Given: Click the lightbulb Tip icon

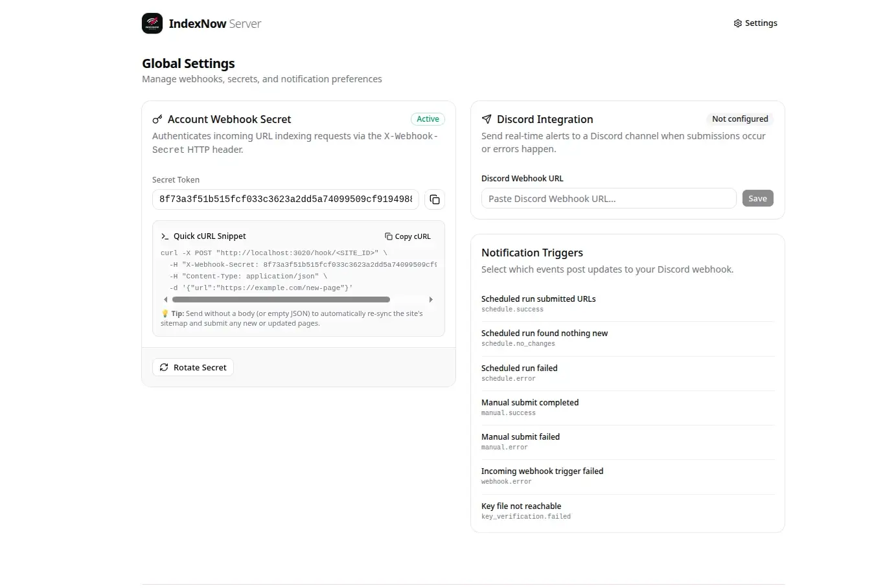Looking at the screenshot, I should tap(165, 313).
